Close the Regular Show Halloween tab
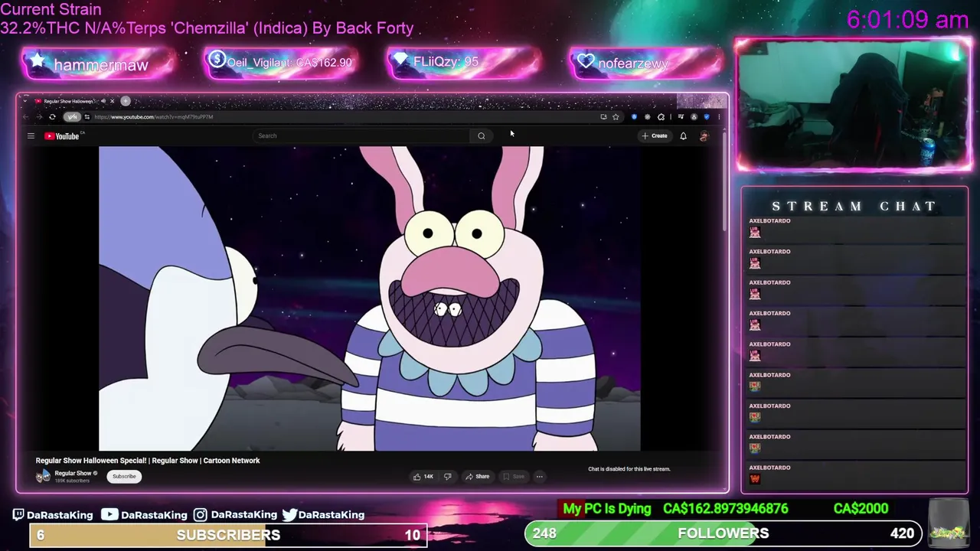980x551 pixels. (x=113, y=101)
